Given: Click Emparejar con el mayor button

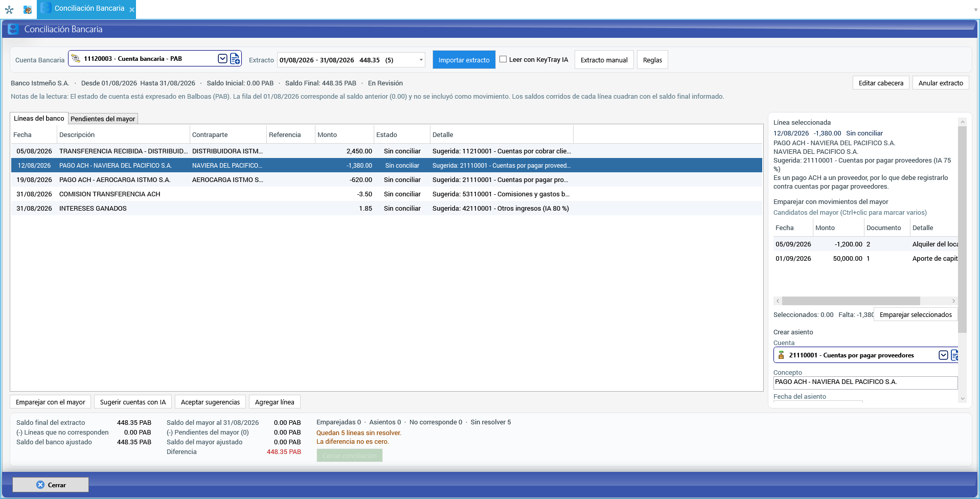Looking at the screenshot, I should [x=51, y=402].
